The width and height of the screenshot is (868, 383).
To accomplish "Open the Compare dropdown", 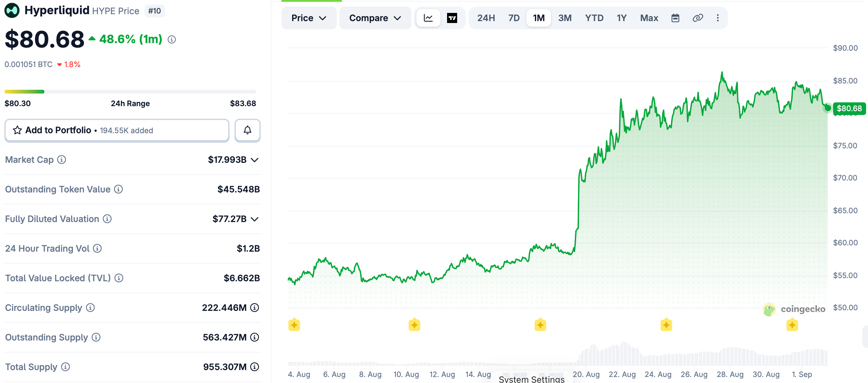I will click(375, 18).
